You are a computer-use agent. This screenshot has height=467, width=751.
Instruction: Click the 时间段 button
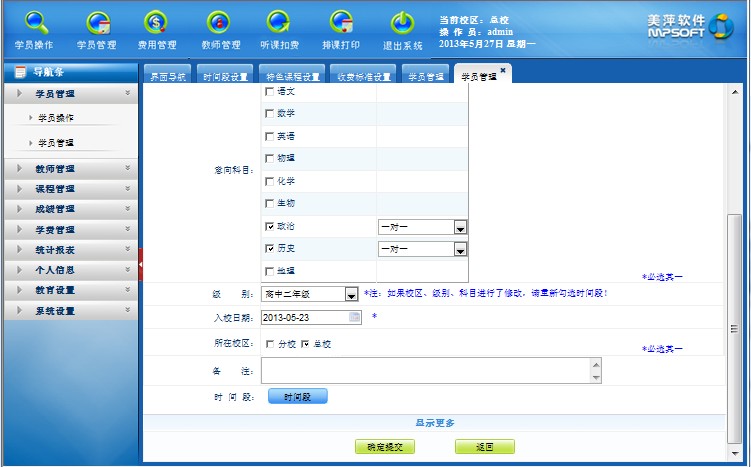[x=297, y=397]
